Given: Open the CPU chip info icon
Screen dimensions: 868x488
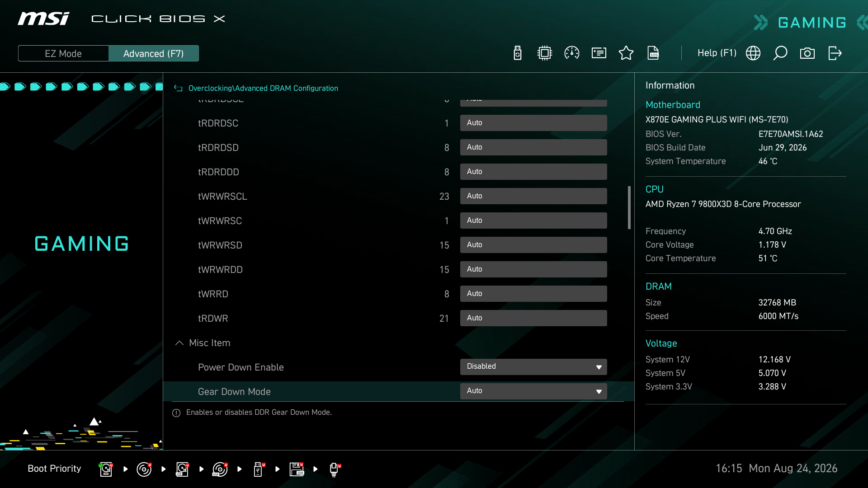Looking at the screenshot, I should click(x=545, y=53).
